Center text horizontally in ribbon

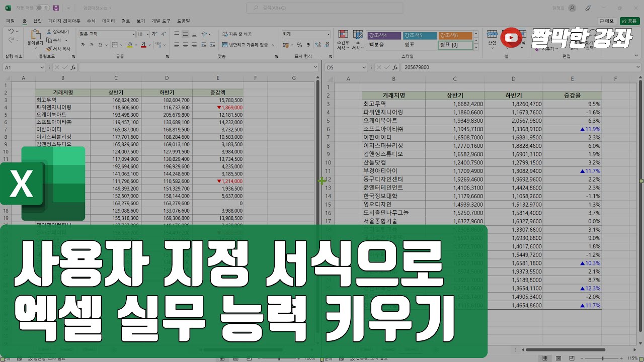(x=186, y=45)
